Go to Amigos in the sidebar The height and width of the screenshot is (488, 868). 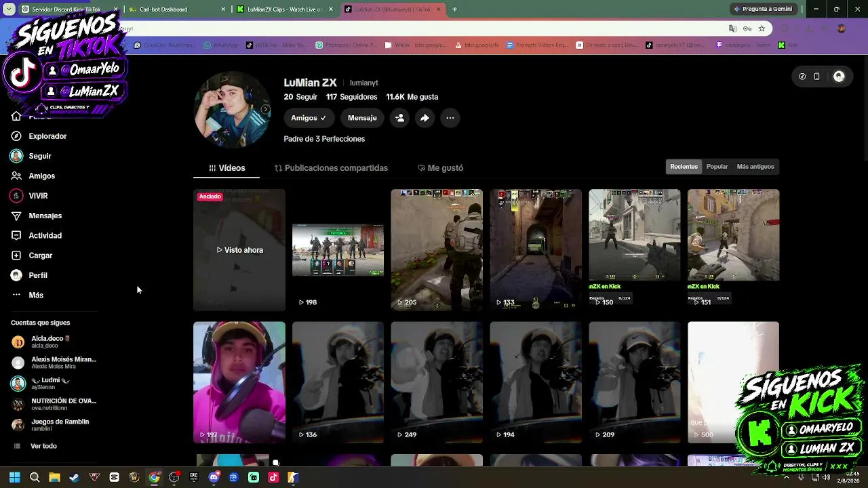pyautogui.click(x=33, y=176)
